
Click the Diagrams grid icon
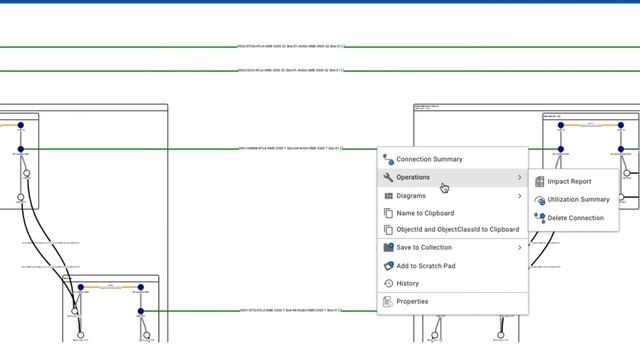(x=389, y=196)
